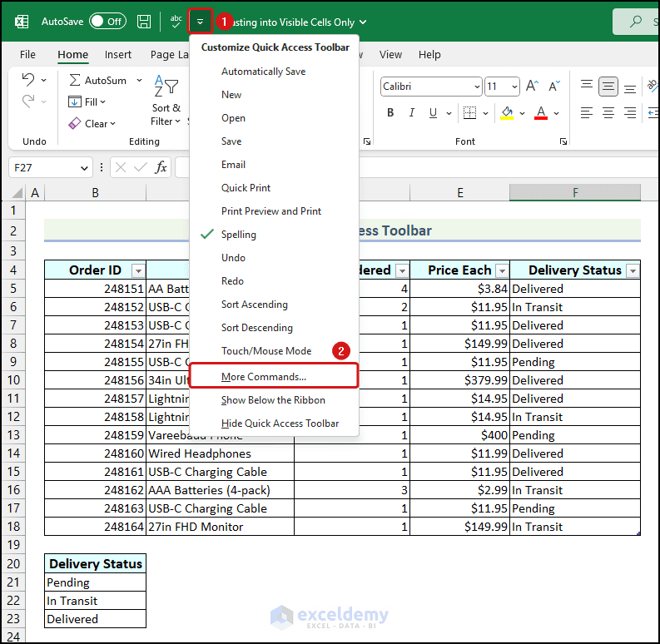
Task: Click the Enter checkmark formula bar icon
Action: coord(140,168)
